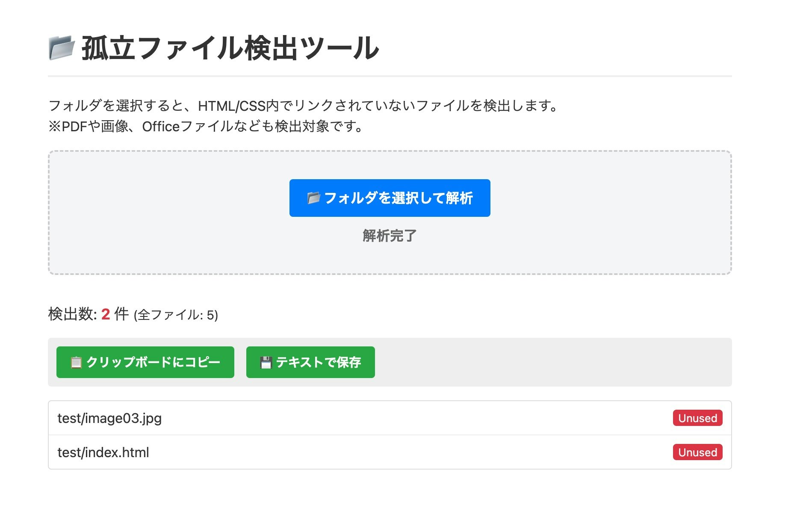Click the description about HTML/CSS unlinked files
The image size is (809, 532).
tap(303, 106)
